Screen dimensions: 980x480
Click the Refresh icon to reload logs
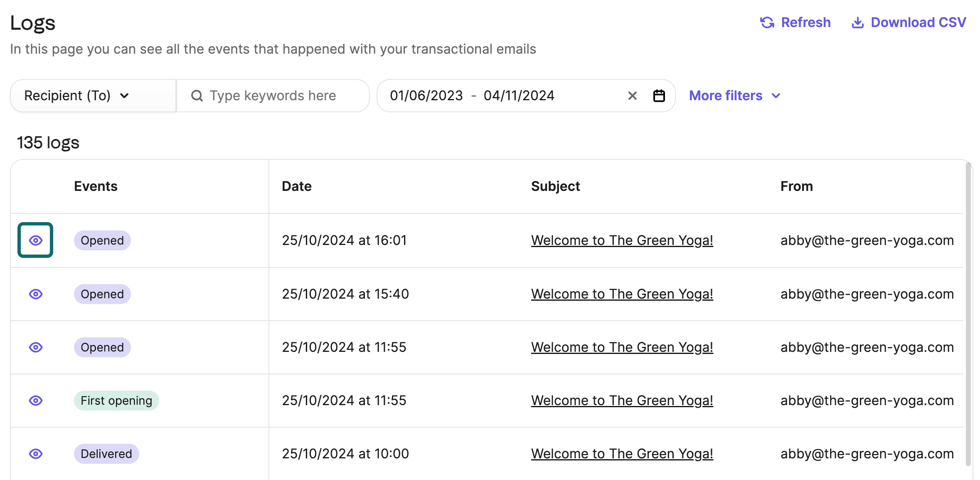[767, 22]
